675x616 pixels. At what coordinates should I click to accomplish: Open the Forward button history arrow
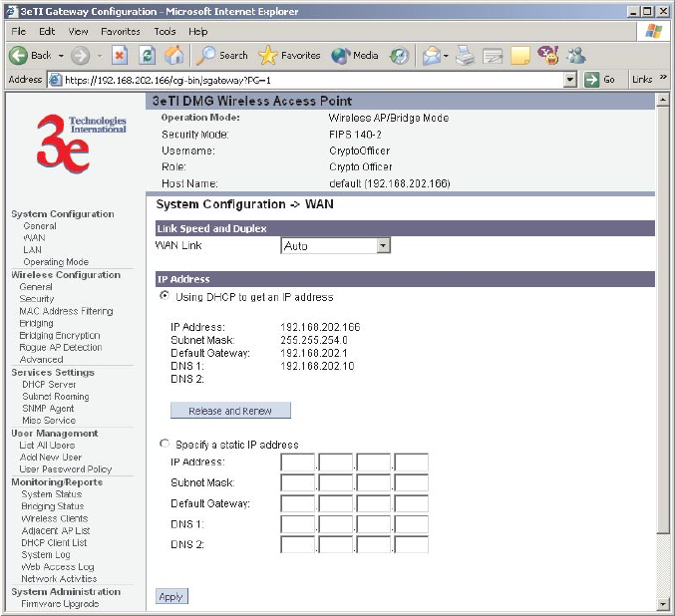[x=100, y=56]
